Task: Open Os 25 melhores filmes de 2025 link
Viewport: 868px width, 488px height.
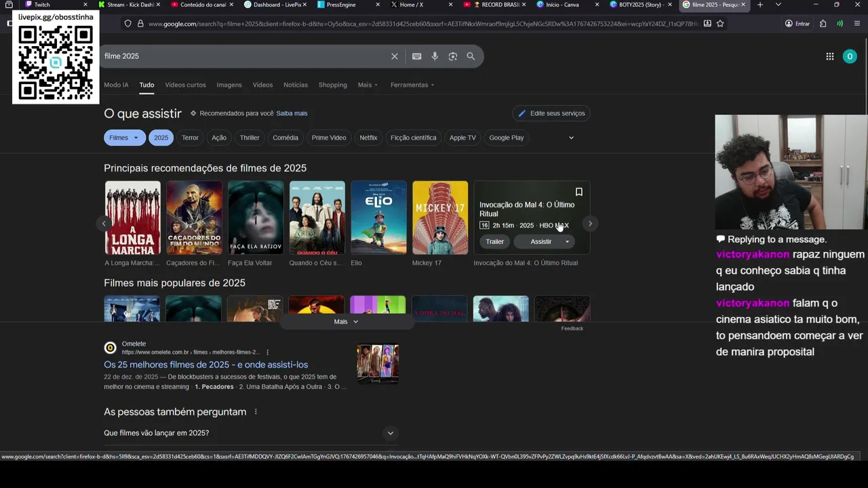Action: coord(205,365)
